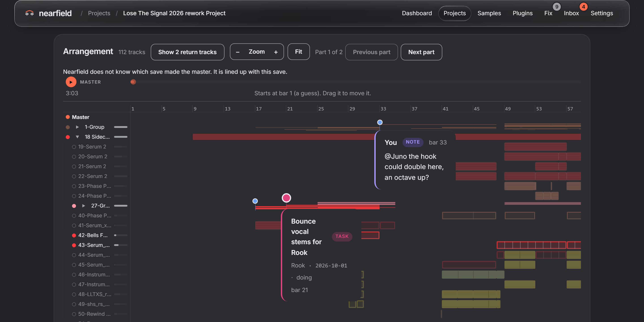This screenshot has width=644, height=322.
Task: Collapse the 18 Sidec... group
Action: pyautogui.click(x=77, y=137)
